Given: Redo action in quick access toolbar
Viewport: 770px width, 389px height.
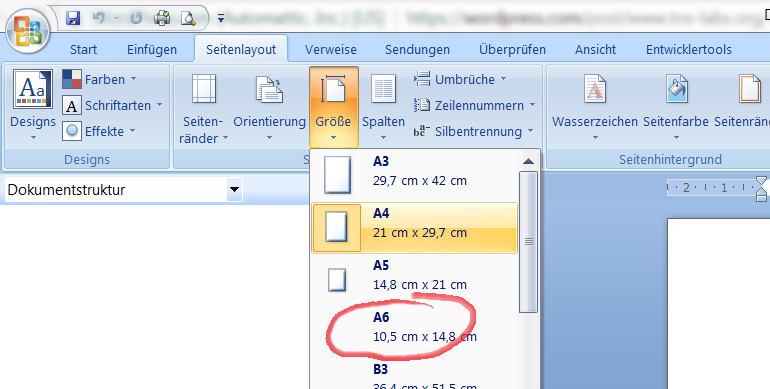Looking at the screenshot, I should click(136, 18).
